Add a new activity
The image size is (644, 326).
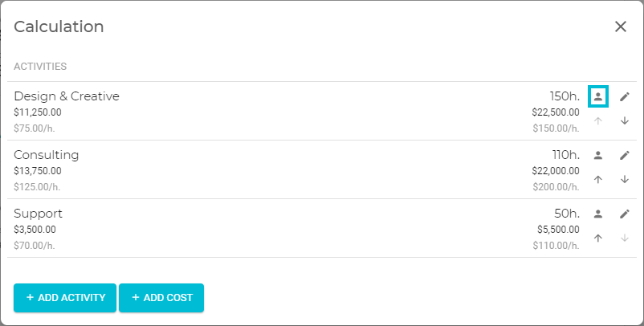point(65,298)
